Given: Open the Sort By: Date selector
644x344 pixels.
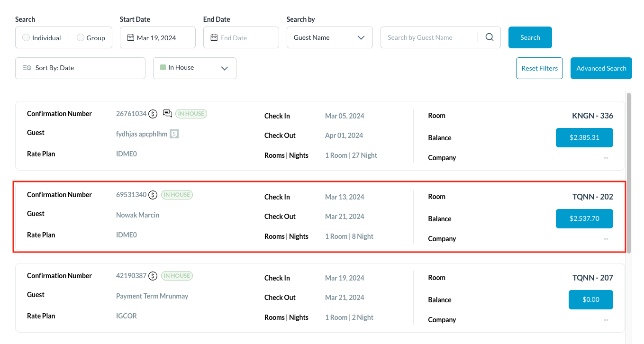Looking at the screenshot, I should [80, 68].
